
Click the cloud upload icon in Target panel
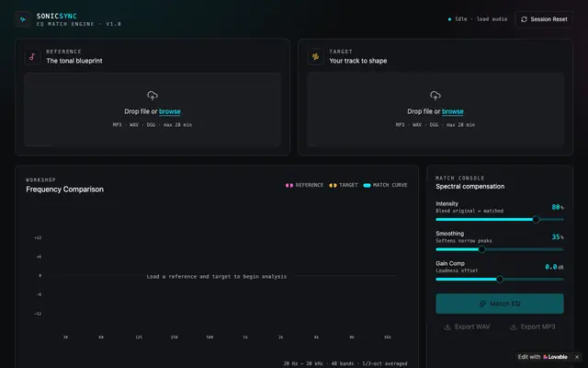coord(435,96)
